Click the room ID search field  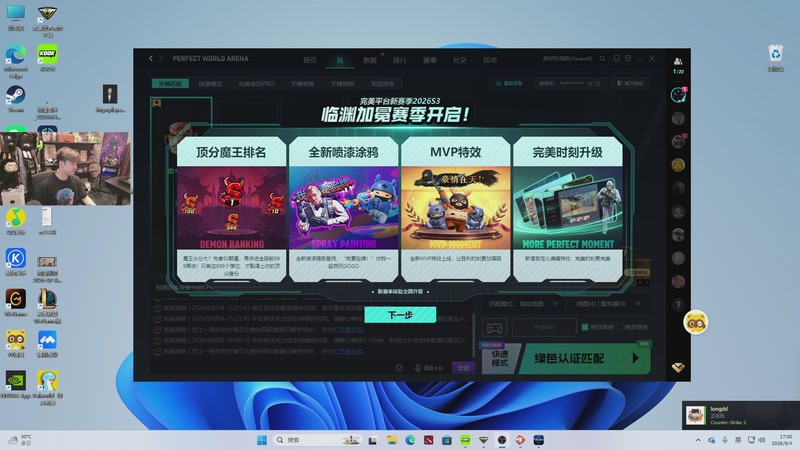pos(567,59)
